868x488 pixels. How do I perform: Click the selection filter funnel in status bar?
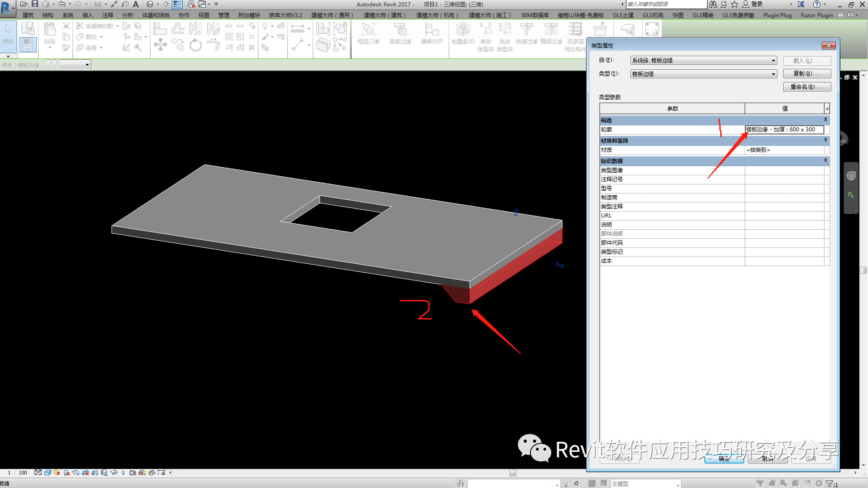coord(829,483)
